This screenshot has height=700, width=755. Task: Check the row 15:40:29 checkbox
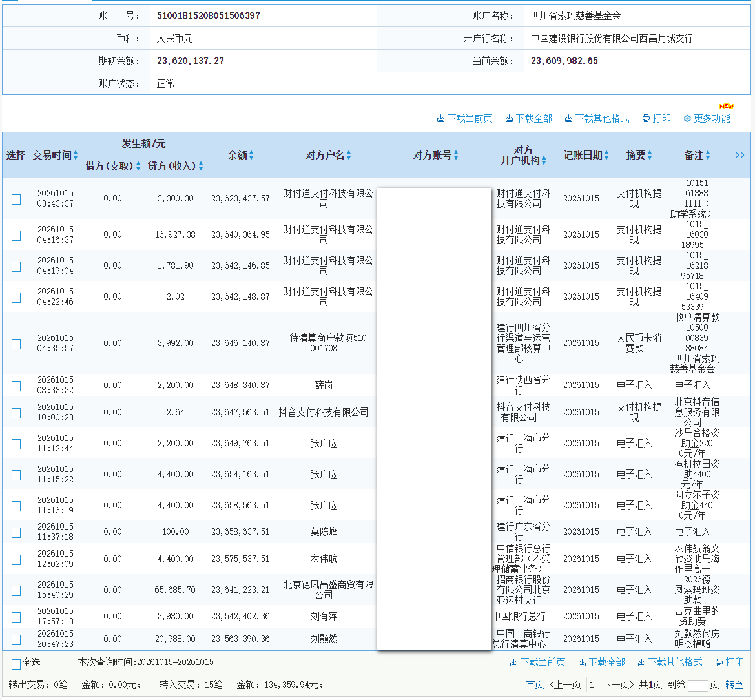(16, 591)
